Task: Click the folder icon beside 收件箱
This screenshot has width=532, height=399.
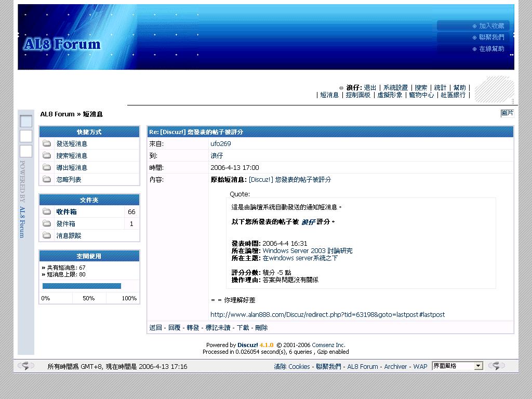Action: (x=47, y=212)
